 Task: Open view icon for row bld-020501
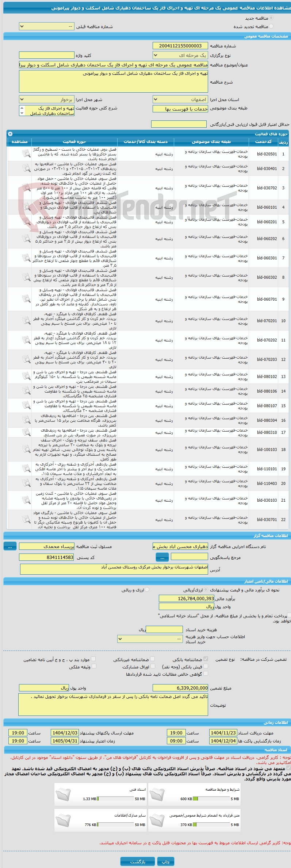[26, 154]
